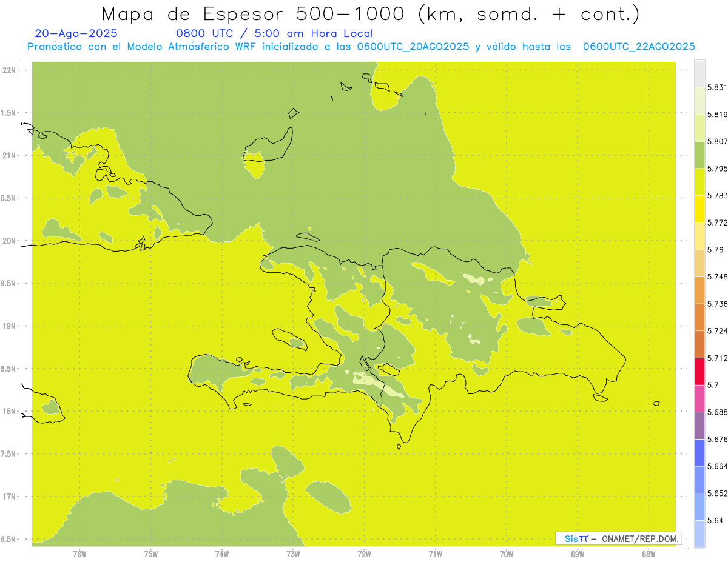Click the latitude label '7.5N'
728x562 pixels.
tap(8, 454)
